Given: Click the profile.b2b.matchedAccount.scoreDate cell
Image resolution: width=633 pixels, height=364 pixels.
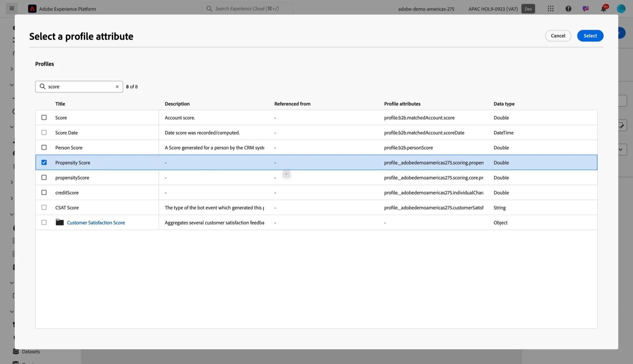Looking at the screenshot, I should 424,133.
